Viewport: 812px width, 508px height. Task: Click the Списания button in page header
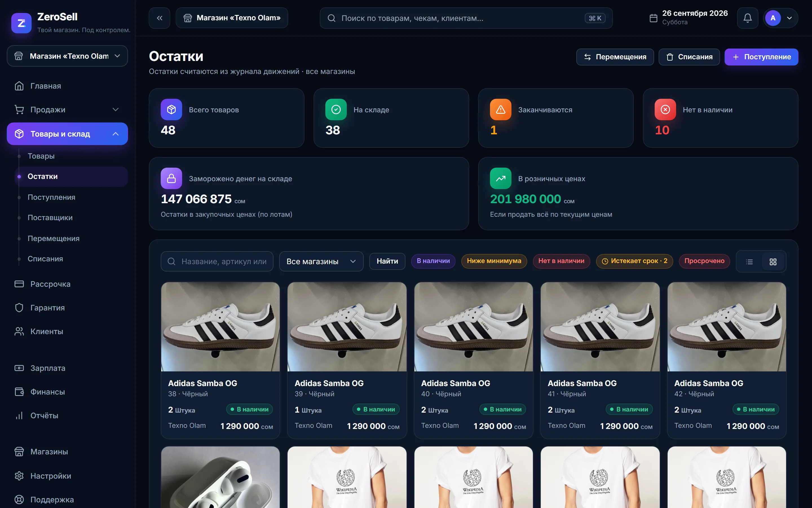(x=689, y=57)
